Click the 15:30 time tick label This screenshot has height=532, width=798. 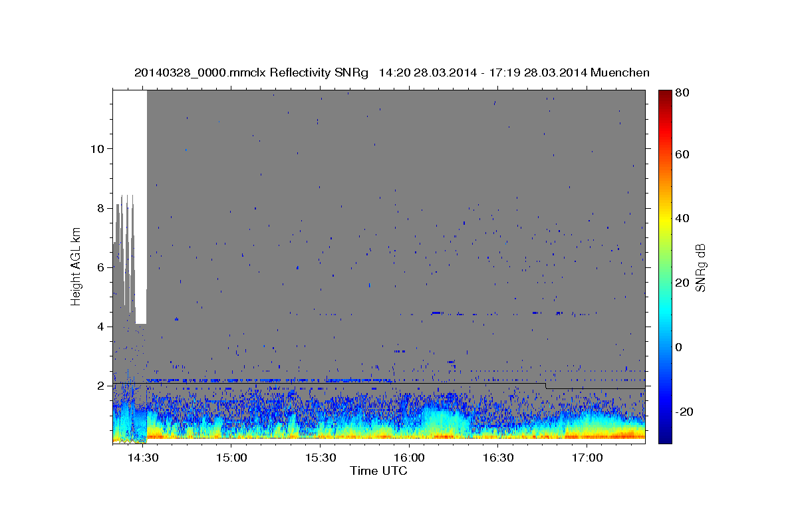tap(320, 458)
